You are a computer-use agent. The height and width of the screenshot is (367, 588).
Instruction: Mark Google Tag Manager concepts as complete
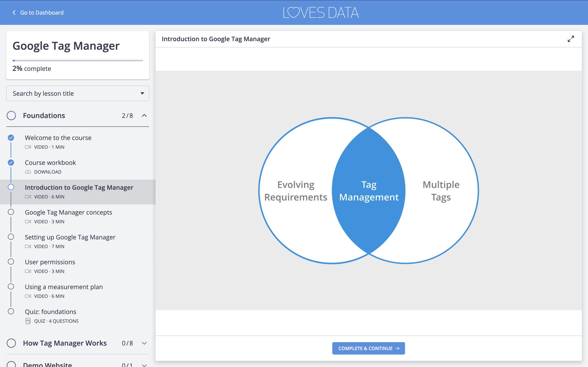pos(11,212)
